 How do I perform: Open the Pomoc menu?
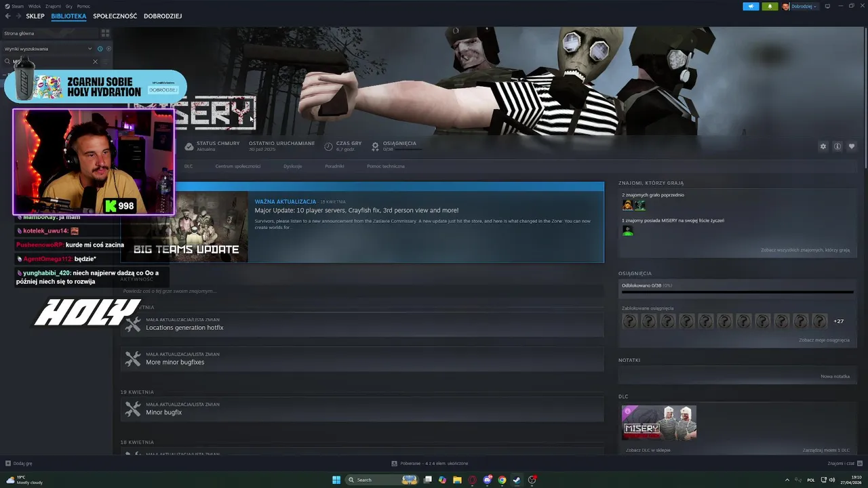(83, 6)
